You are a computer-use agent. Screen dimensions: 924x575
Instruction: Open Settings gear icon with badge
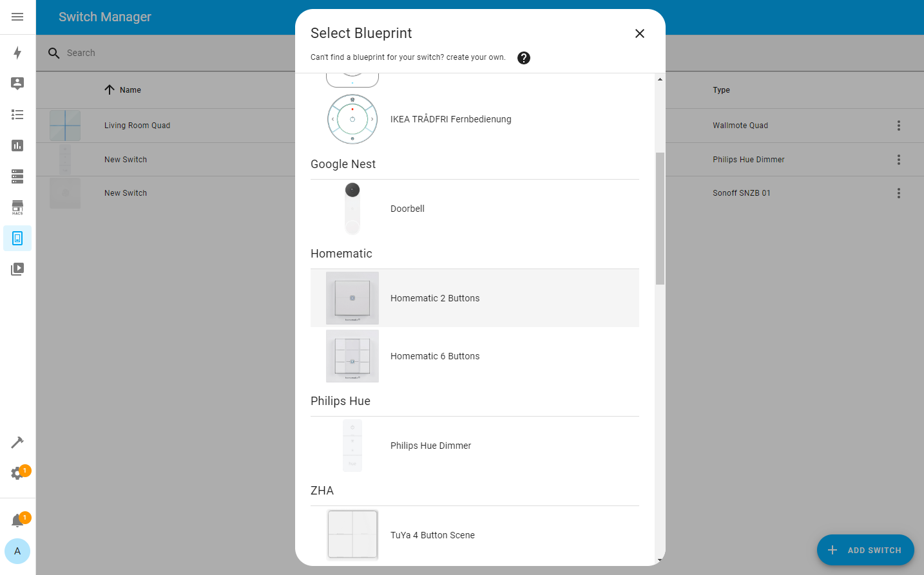(x=17, y=473)
